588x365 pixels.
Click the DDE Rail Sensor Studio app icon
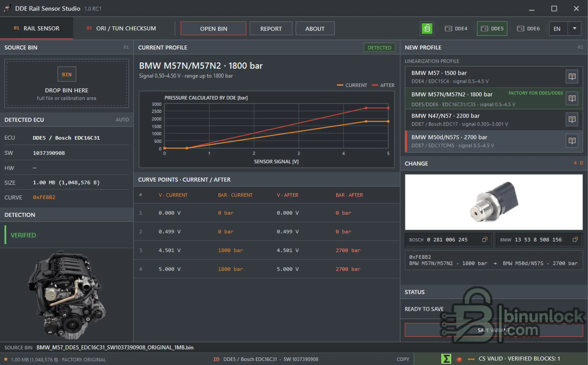click(x=8, y=8)
